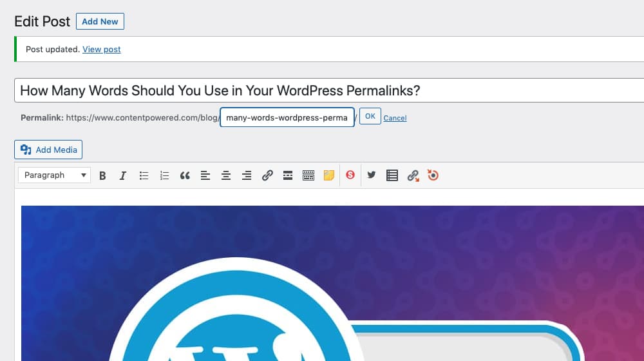Open the View post link

(102, 50)
